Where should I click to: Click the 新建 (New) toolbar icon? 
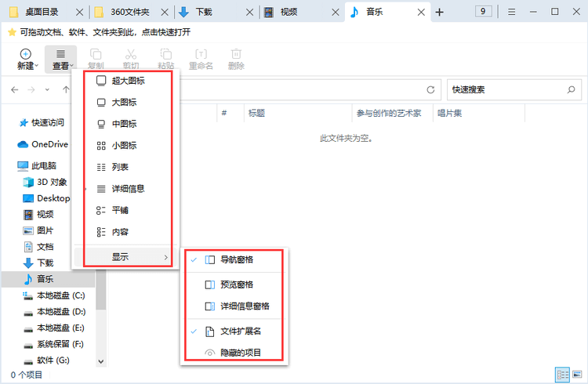point(25,59)
